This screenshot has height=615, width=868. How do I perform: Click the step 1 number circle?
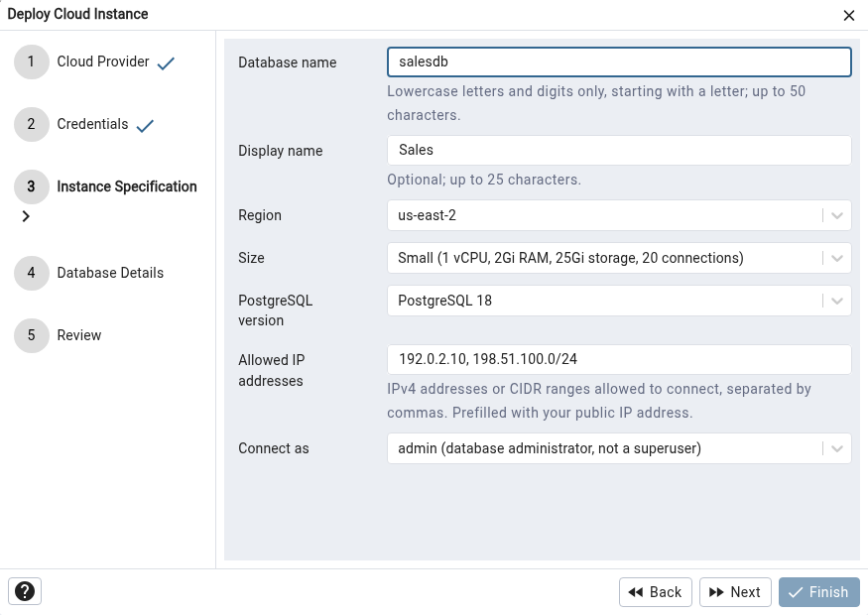click(32, 61)
